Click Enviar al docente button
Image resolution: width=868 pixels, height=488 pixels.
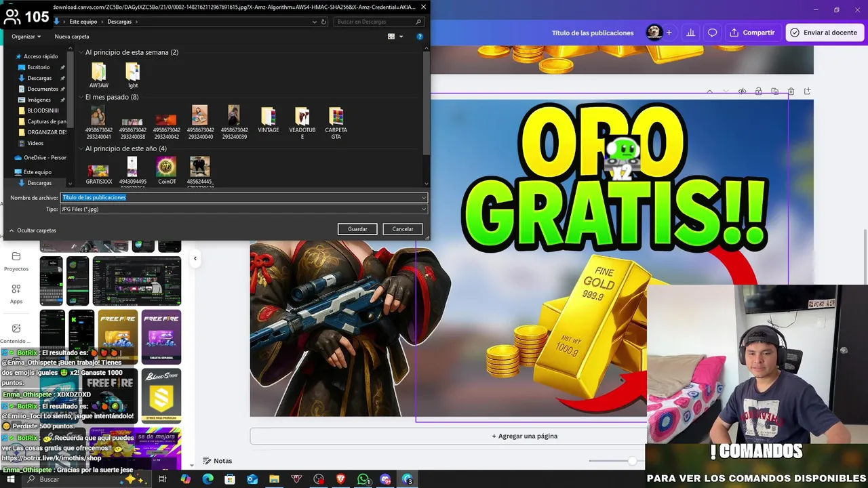825,33
